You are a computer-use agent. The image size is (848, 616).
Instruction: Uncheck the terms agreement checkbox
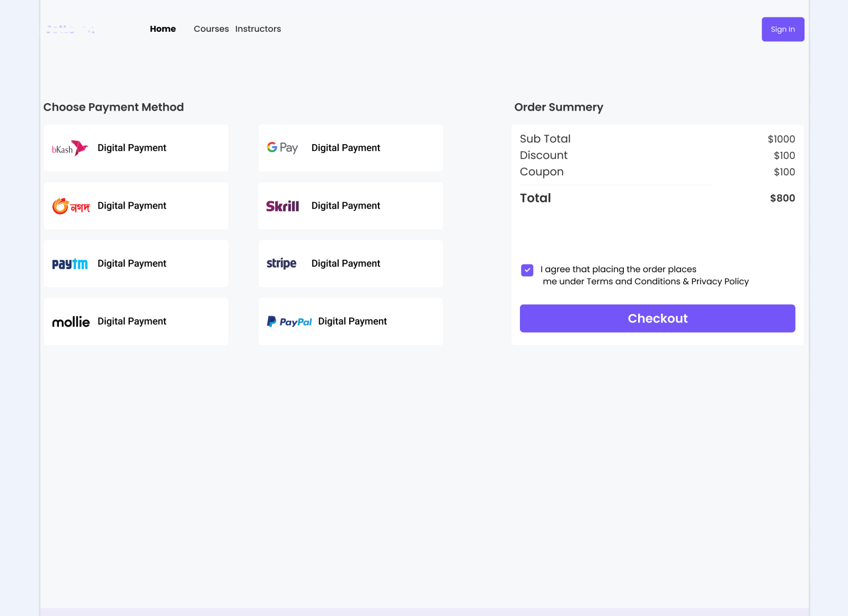(x=527, y=270)
